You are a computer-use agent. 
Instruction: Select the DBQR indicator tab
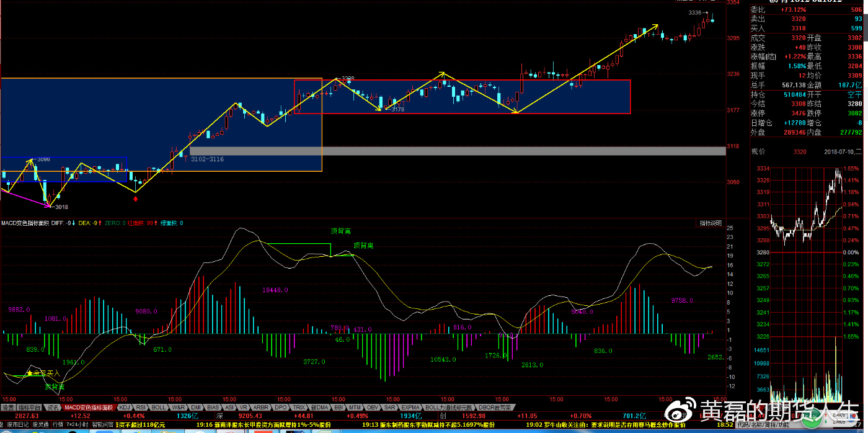pyautogui.click(x=495, y=408)
